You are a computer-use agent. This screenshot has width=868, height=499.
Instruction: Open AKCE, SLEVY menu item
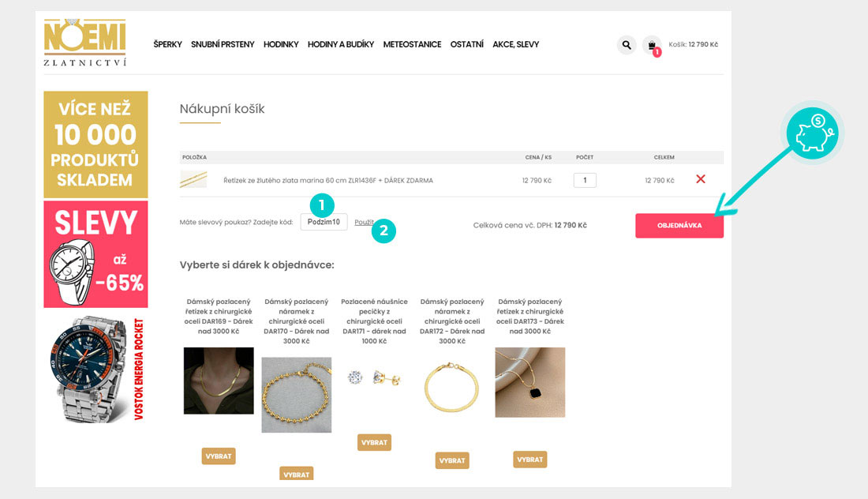[x=515, y=44]
